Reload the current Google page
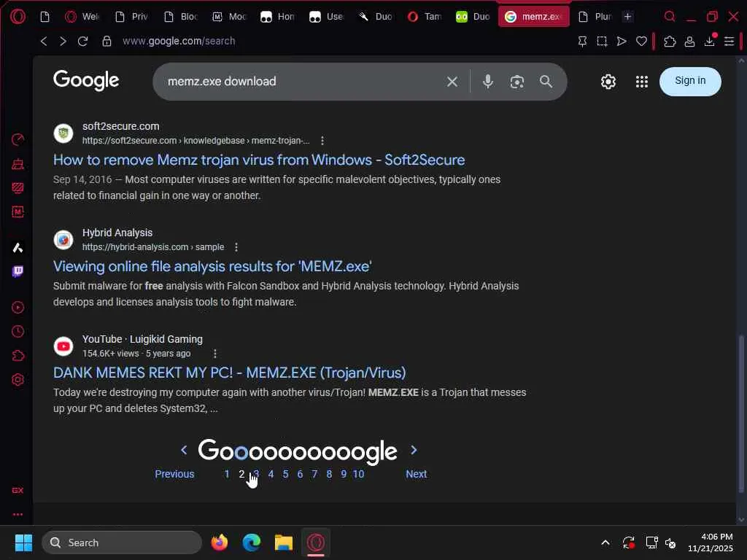 (83, 41)
